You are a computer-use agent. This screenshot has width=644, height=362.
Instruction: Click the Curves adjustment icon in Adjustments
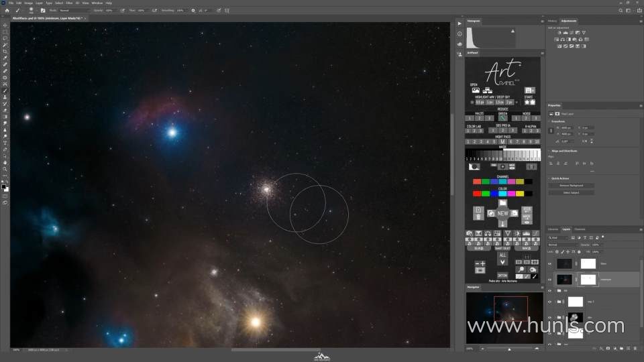pyautogui.click(x=572, y=32)
